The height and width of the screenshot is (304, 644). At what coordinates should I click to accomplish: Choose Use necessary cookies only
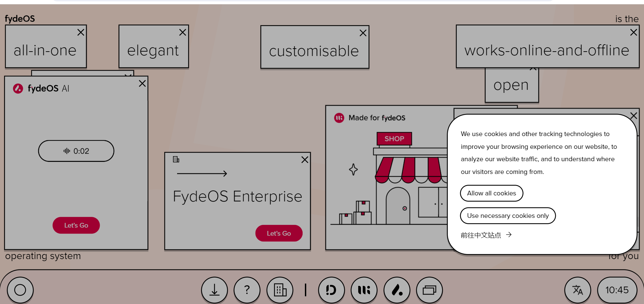click(x=507, y=216)
